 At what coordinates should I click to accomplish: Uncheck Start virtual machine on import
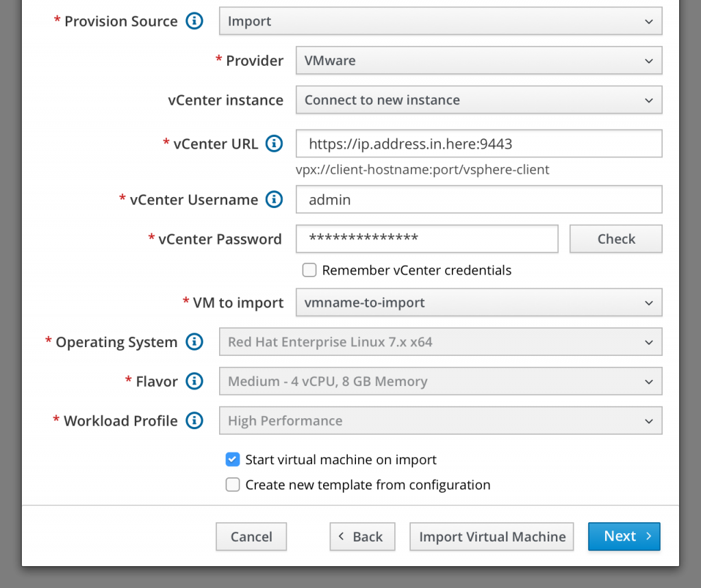tap(233, 459)
